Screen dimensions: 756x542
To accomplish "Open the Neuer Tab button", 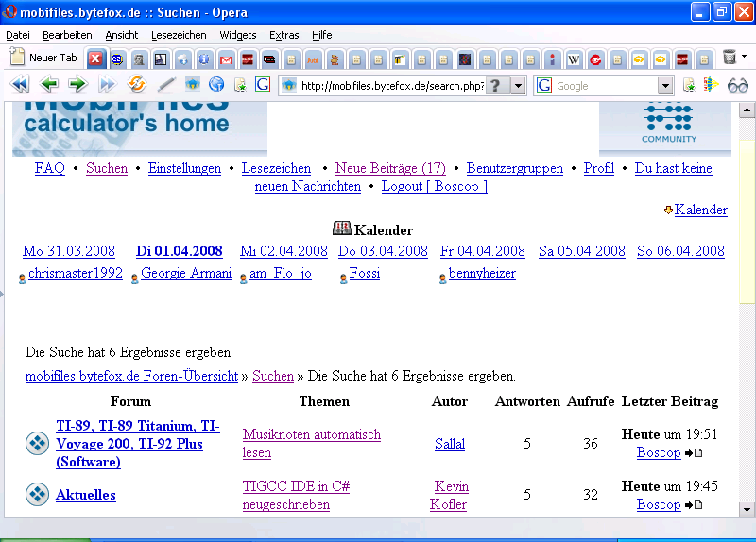I will pos(43,58).
